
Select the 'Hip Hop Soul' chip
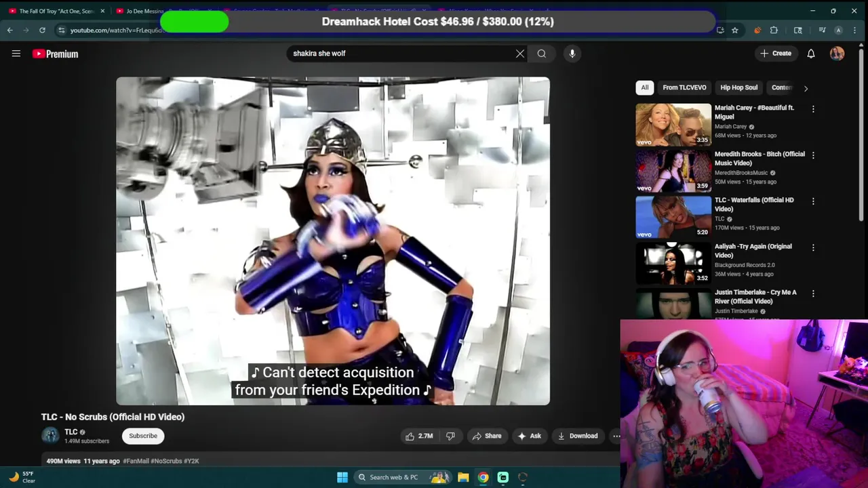click(738, 87)
